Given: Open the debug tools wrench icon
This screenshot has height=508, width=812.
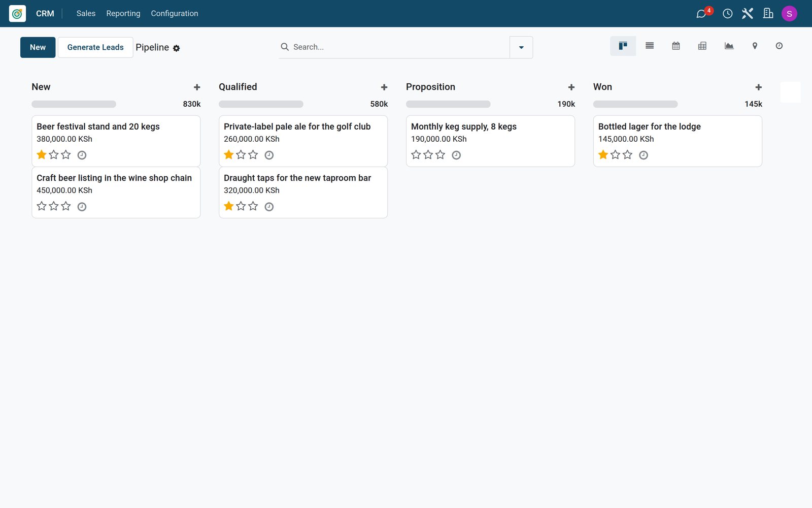Looking at the screenshot, I should coord(748,13).
